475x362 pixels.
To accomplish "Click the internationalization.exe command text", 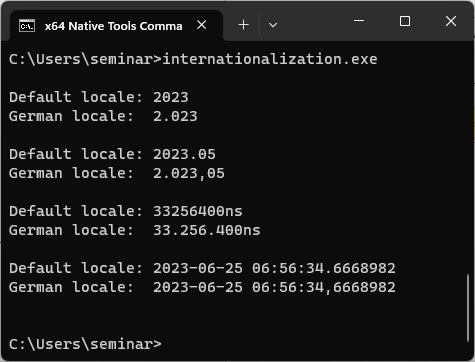I will tap(270, 59).
